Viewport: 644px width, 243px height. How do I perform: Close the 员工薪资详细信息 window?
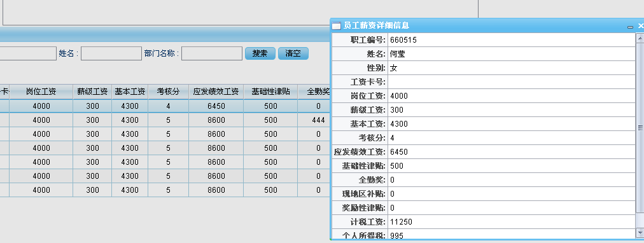tap(641, 26)
